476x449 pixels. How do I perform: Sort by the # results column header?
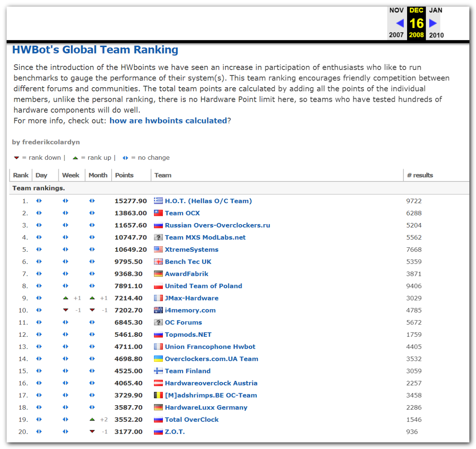click(420, 175)
